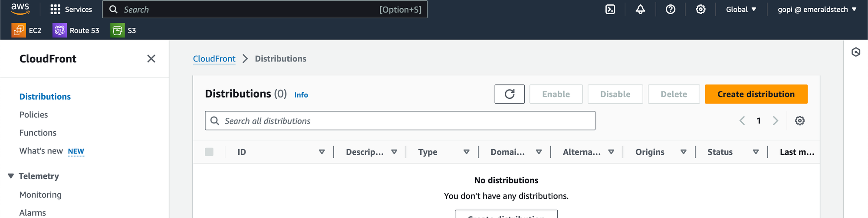Expand the gopi @ emeraldstech account menu
This screenshot has height=218, width=868.
click(x=817, y=9)
